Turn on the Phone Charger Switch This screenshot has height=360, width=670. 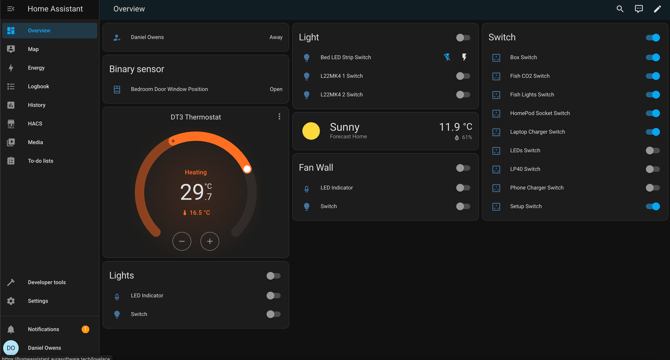coord(653,188)
